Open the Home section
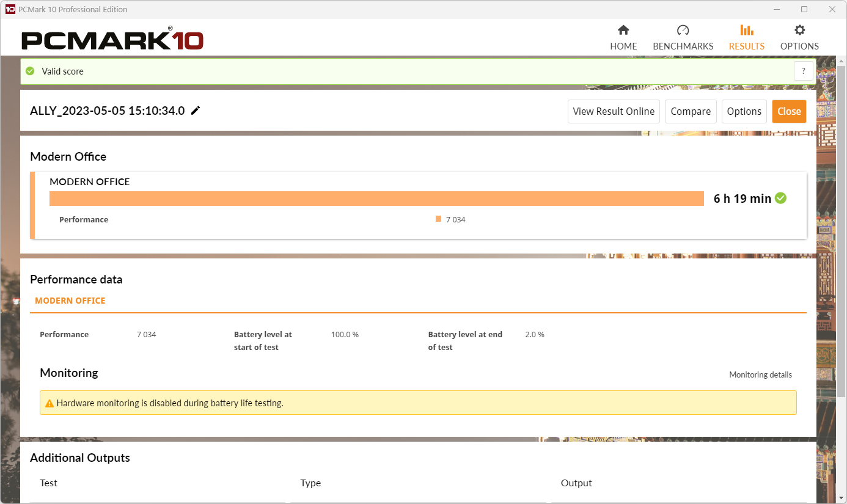This screenshot has width=847, height=504. tap(623, 38)
